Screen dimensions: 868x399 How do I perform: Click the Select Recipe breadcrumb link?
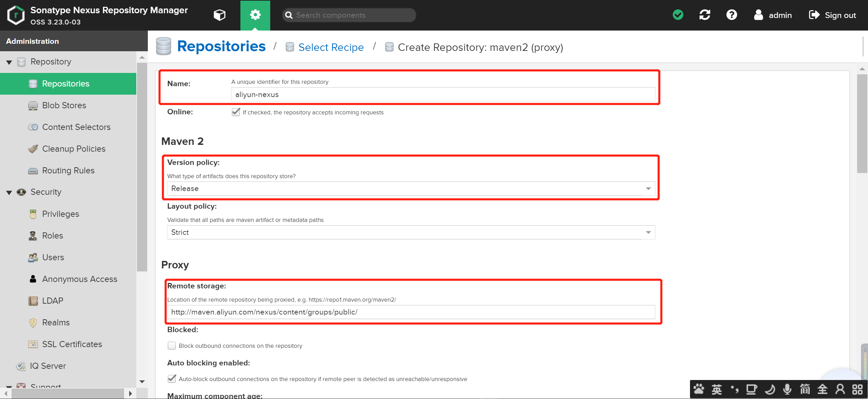click(331, 47)
